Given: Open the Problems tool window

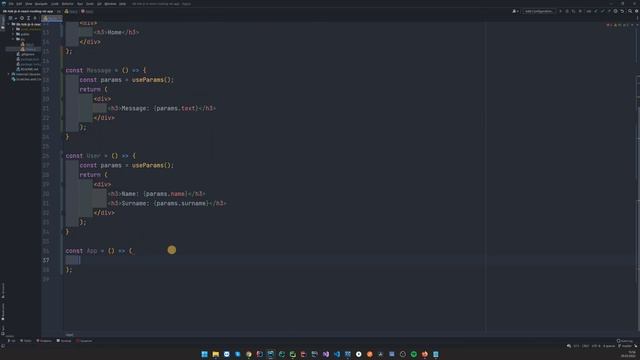Looking at the screenshot, I should 44,341.
